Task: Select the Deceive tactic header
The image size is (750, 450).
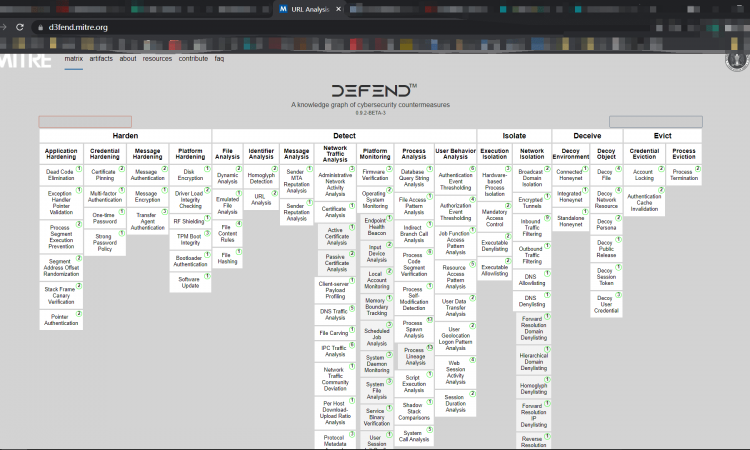Action: (587, 136)
